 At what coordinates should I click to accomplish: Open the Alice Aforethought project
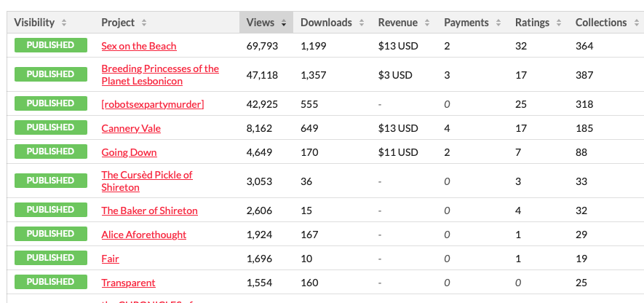click(143, 235)
